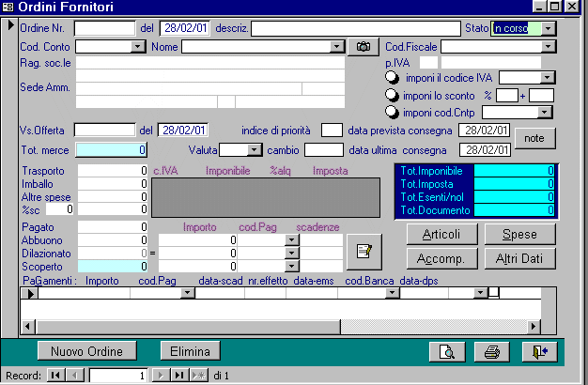Open cod.Pag dropdown in Abbuono row

coord(291,240)
